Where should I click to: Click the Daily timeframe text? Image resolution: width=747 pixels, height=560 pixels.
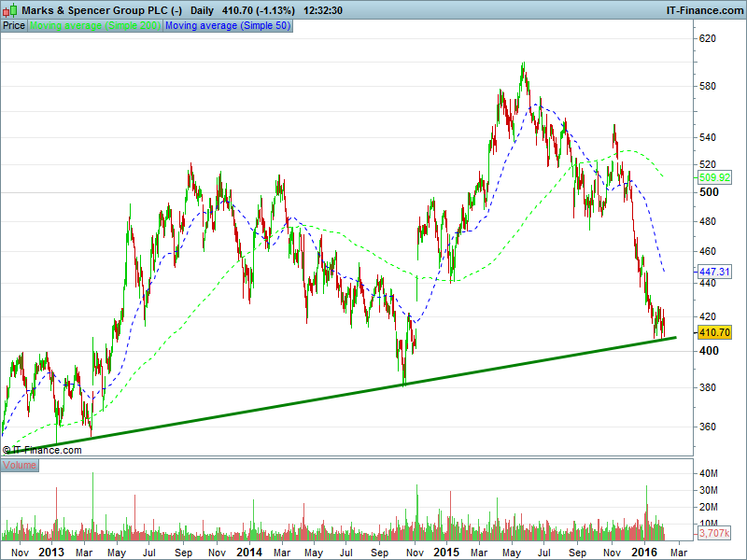click(203, 9)
